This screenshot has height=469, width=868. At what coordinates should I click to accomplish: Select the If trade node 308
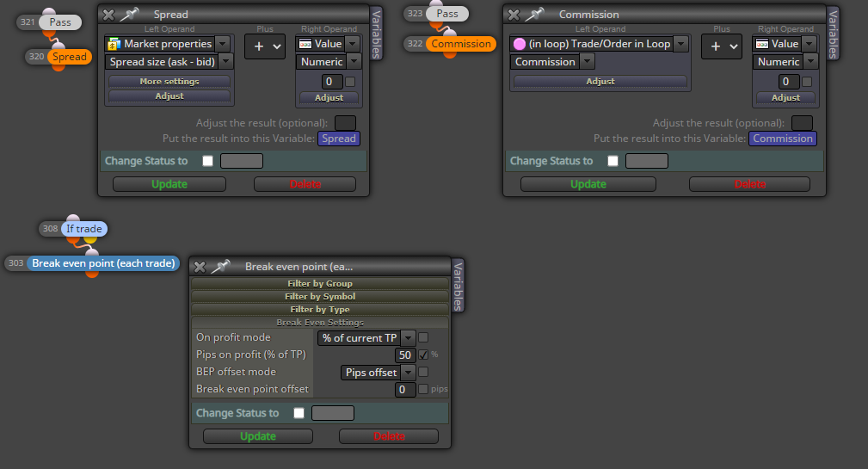click(x=83, y=229)
